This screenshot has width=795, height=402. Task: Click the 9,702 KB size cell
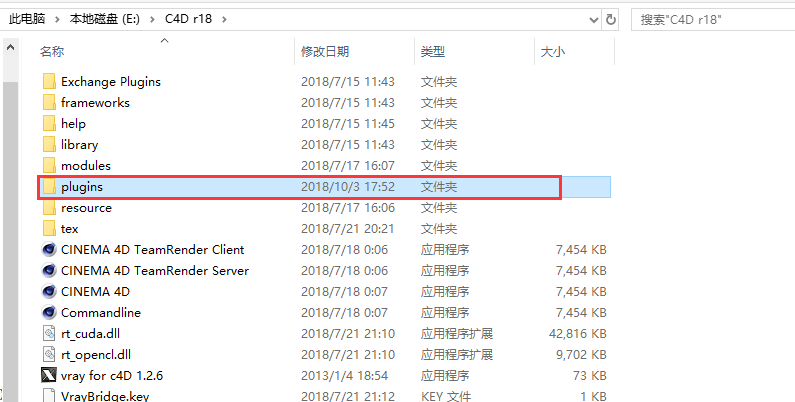(581, 355)
